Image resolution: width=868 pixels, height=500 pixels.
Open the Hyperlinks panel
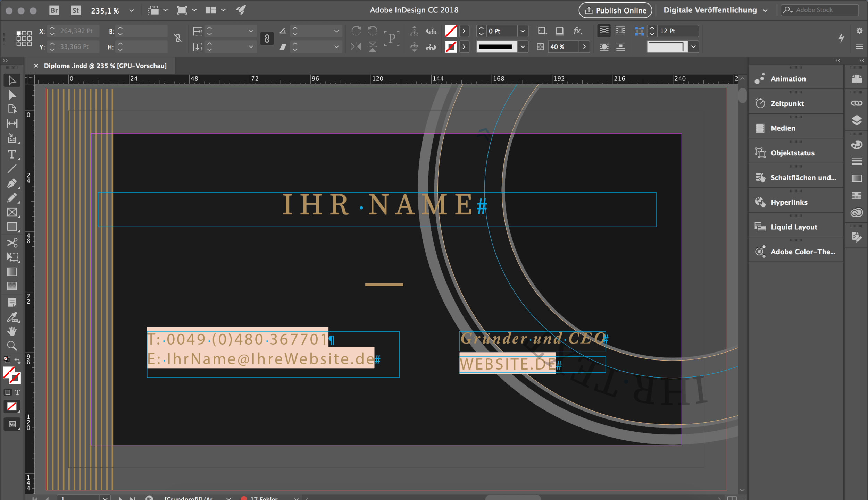tap(789, 202)
